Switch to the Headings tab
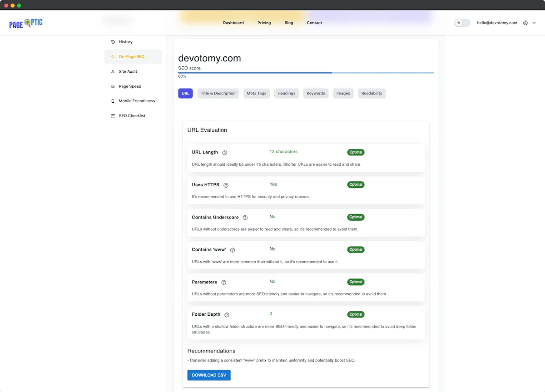The width and height of the screenshot is (545, 392). point(287,94)
